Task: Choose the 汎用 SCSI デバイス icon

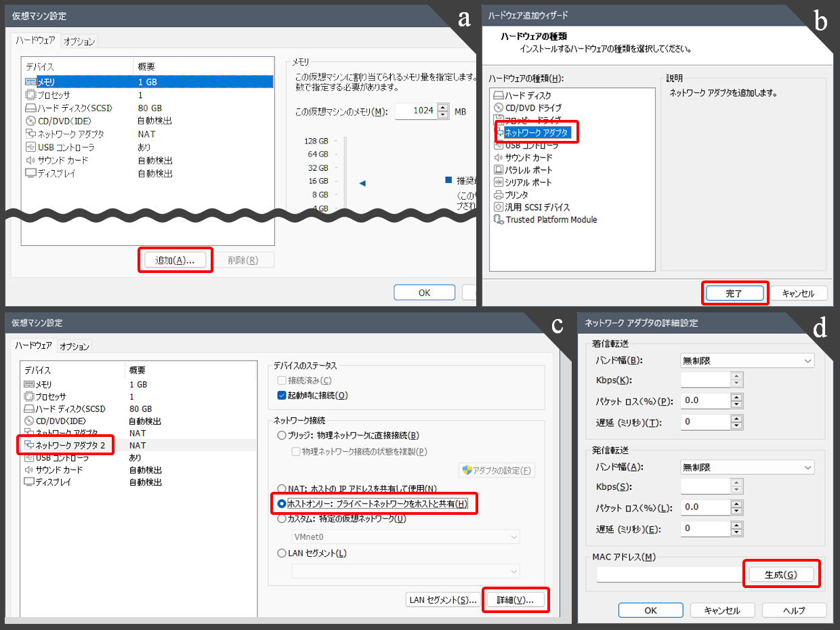Action: click(x=499, y=207)
